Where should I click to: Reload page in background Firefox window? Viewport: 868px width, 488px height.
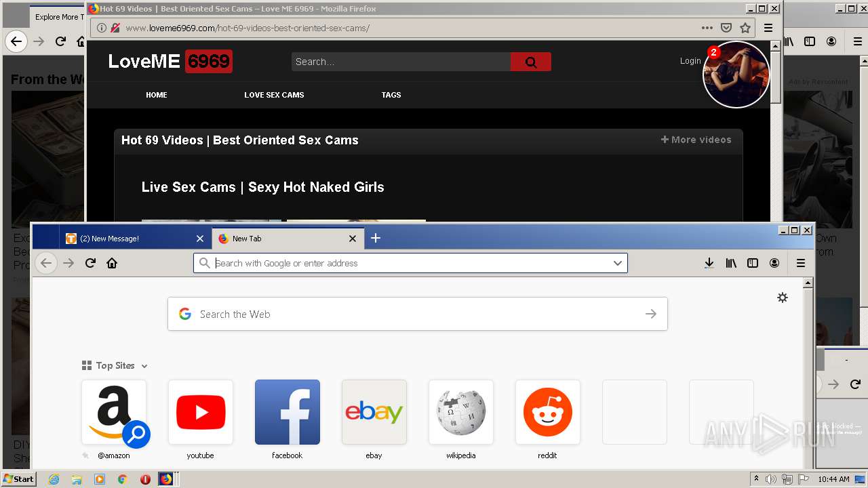tap(60, 41)
